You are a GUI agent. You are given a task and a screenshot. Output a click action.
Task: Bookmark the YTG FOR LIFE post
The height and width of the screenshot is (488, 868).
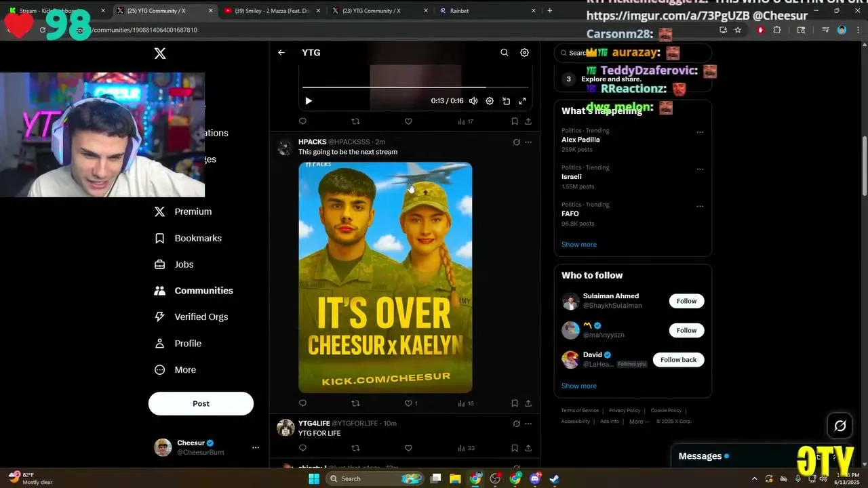pos(515,448)
